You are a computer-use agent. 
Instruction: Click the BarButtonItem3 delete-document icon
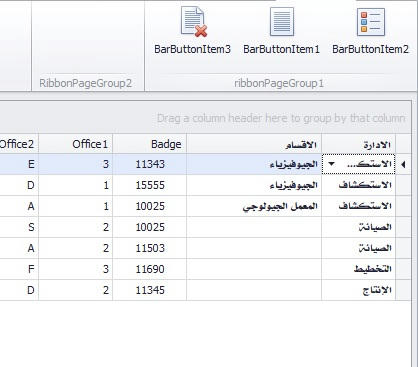click(x=194, y=22)
